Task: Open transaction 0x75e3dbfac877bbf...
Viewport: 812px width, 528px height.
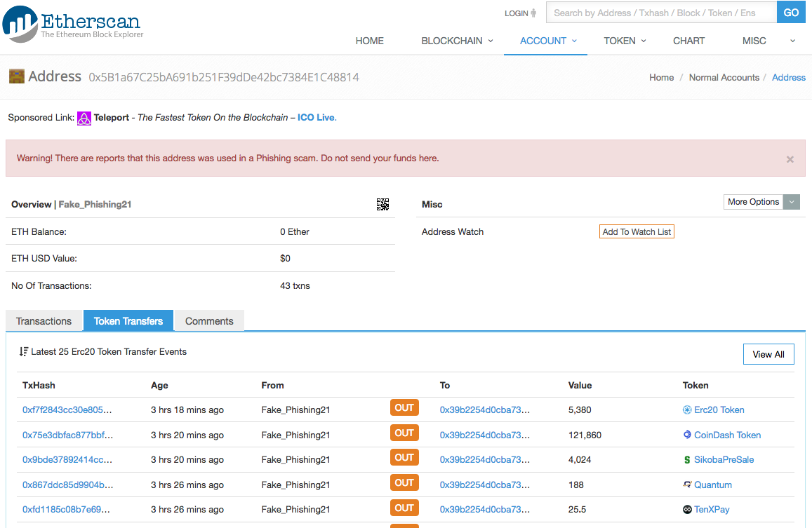Action: click(x=67, y=435)
